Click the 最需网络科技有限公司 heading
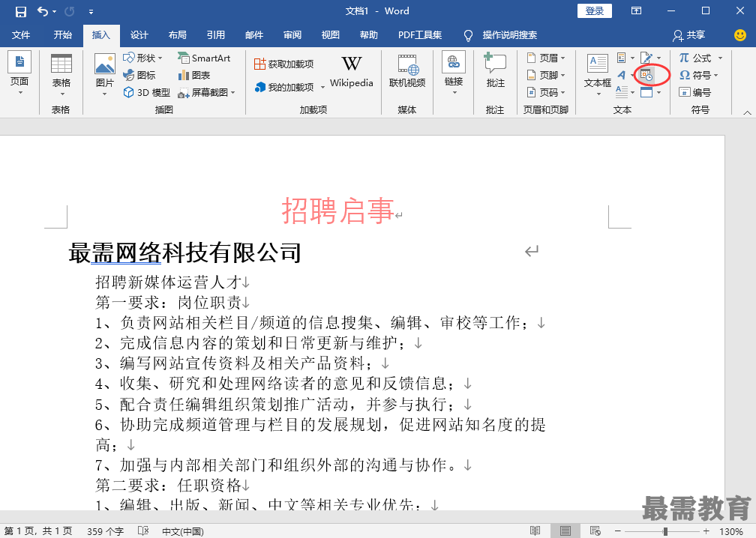Image resolution: width=756 pixels, height=538 pixels. (x=184, y=253)
